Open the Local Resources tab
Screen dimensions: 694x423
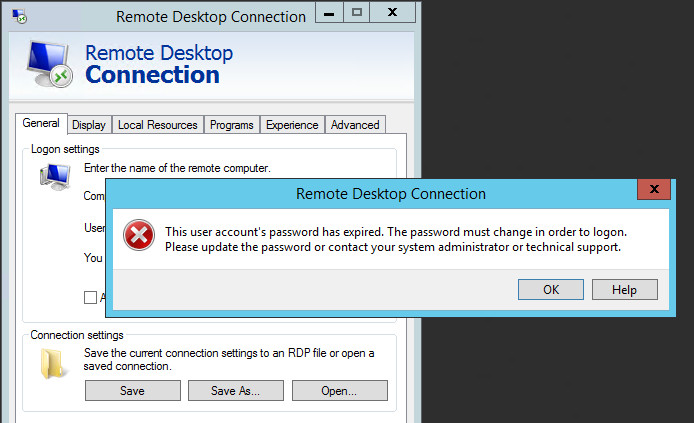pyautogui.click(x=158, y=125)
